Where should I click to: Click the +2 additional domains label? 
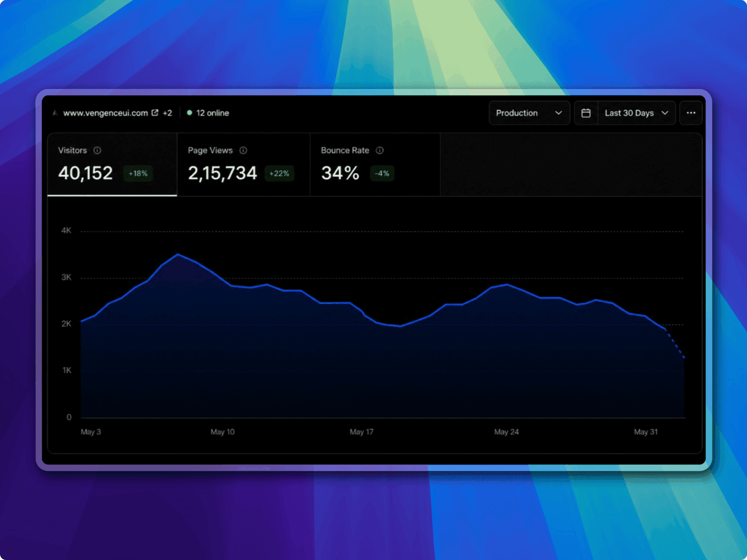168,113
